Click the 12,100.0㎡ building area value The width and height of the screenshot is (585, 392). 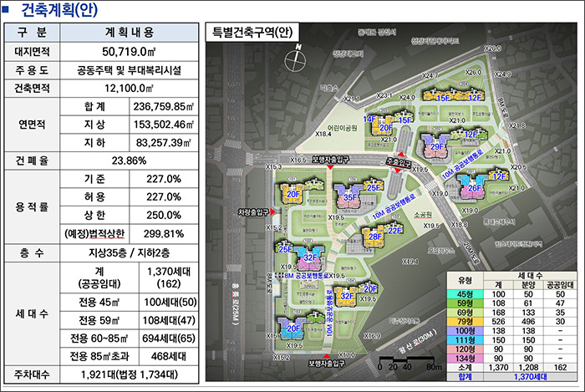(129, 88)
